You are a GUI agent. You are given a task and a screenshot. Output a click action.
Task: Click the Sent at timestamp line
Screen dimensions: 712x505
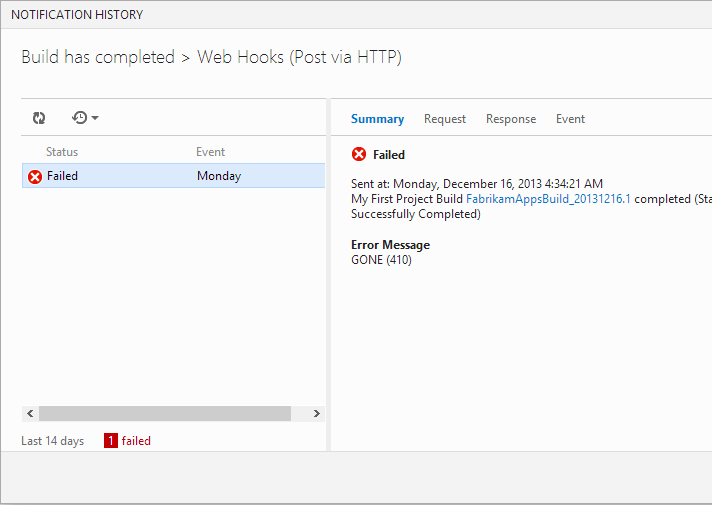[477, 184]
